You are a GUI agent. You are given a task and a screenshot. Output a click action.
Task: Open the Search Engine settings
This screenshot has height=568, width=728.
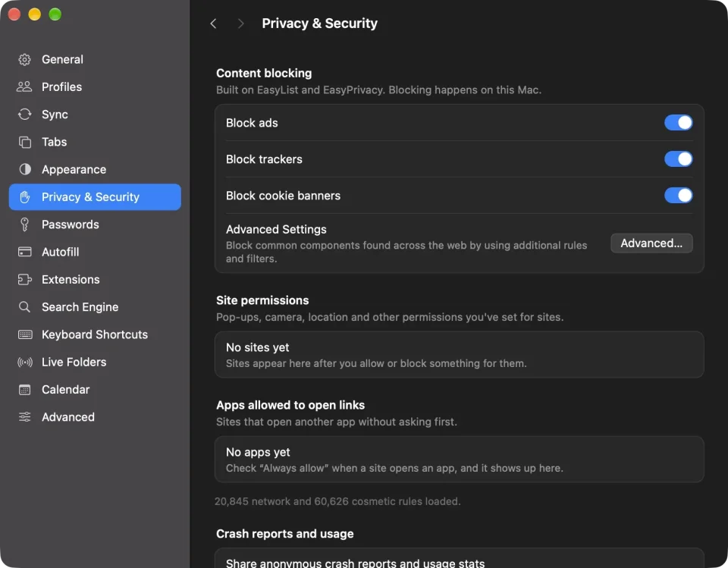[95, 306]
